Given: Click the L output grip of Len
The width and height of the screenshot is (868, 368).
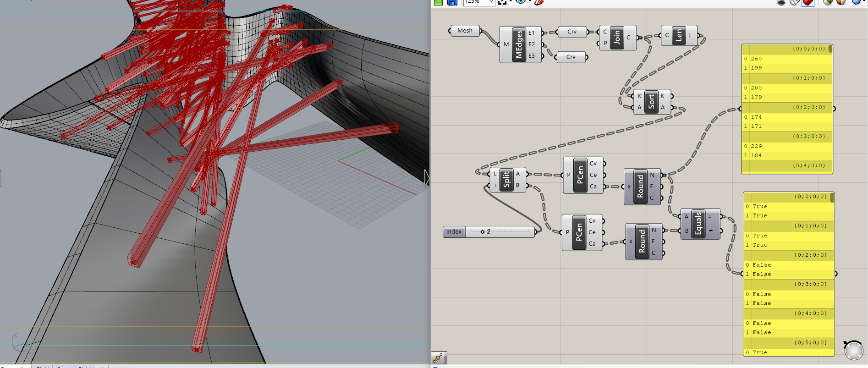Looking at the screenshot, I should point(698,35).
